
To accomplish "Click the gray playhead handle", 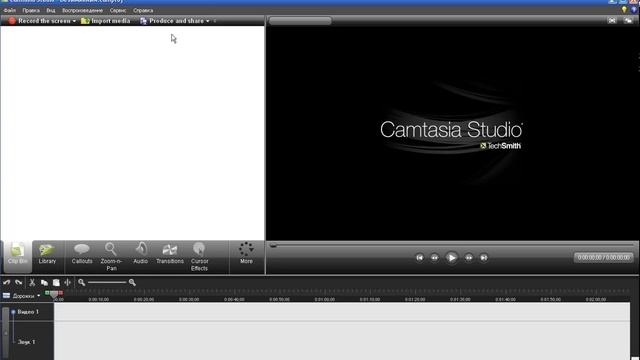I will 54,294.
